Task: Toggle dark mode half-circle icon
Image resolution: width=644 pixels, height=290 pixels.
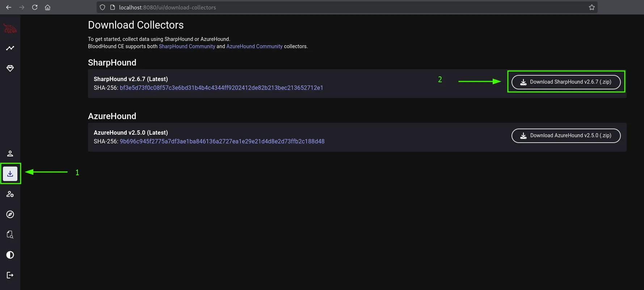Action: pos(10,255)
